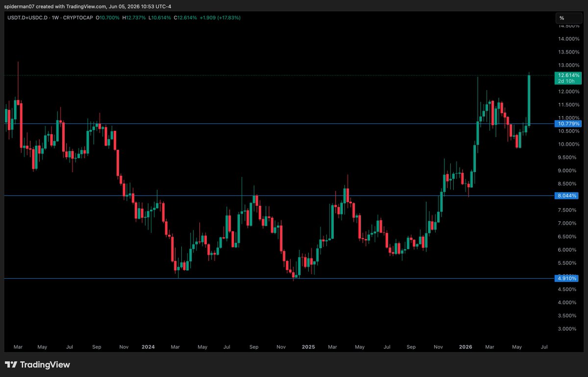Viewport: 588px width, 377px height.
Task: Click the TradingView logo icon
Action: click(x=10, y=365)
